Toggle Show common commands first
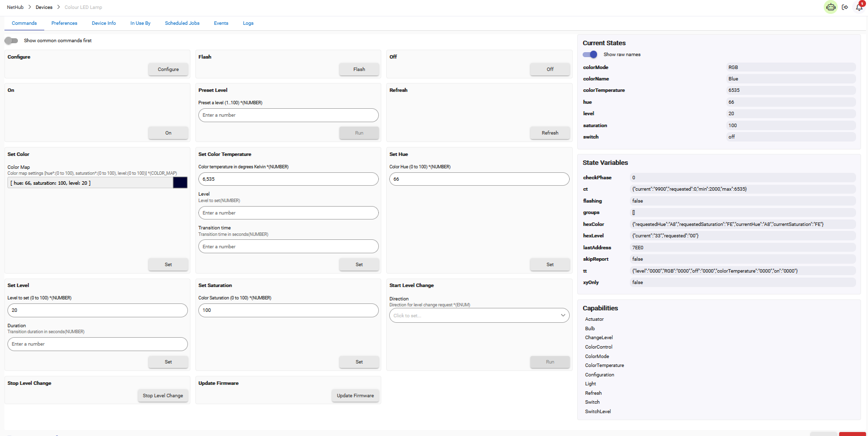The image size is (868, 436). [11, 41]
